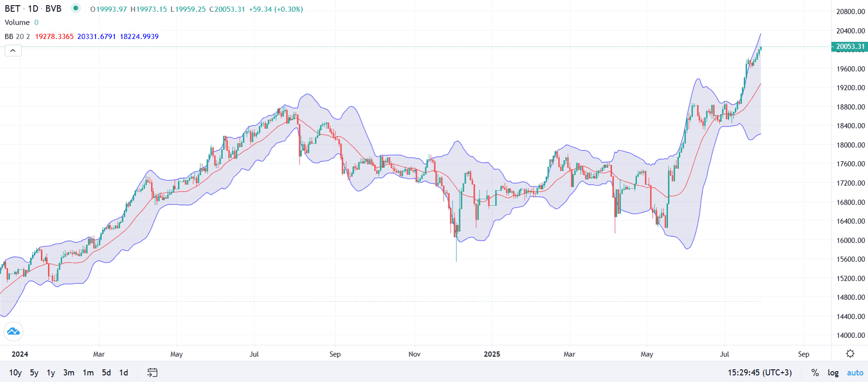Collapse the indicator legend chevron
This screenshot has height=382, width=868.
point(13,50)
